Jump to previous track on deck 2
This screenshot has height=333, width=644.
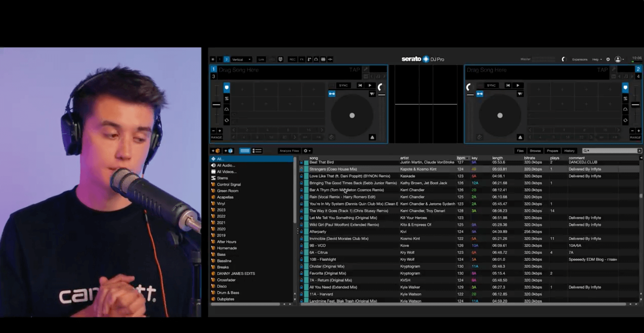pyautogui.click(x=508, y=85)
